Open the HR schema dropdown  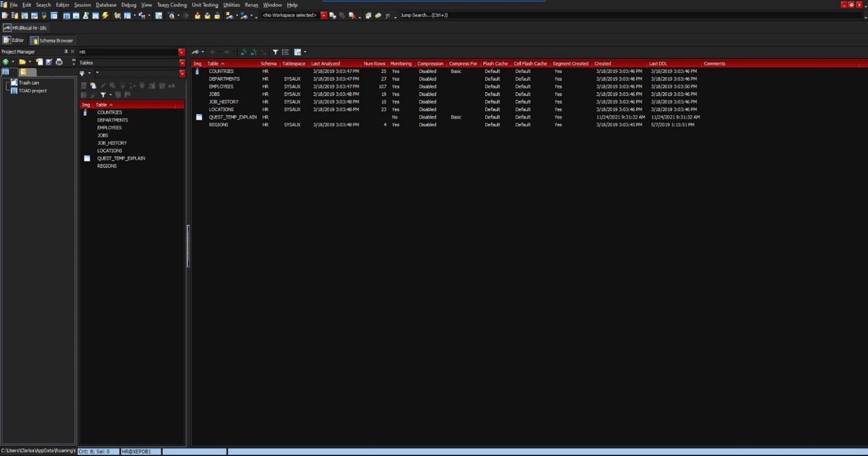click(x=182, y=52)
